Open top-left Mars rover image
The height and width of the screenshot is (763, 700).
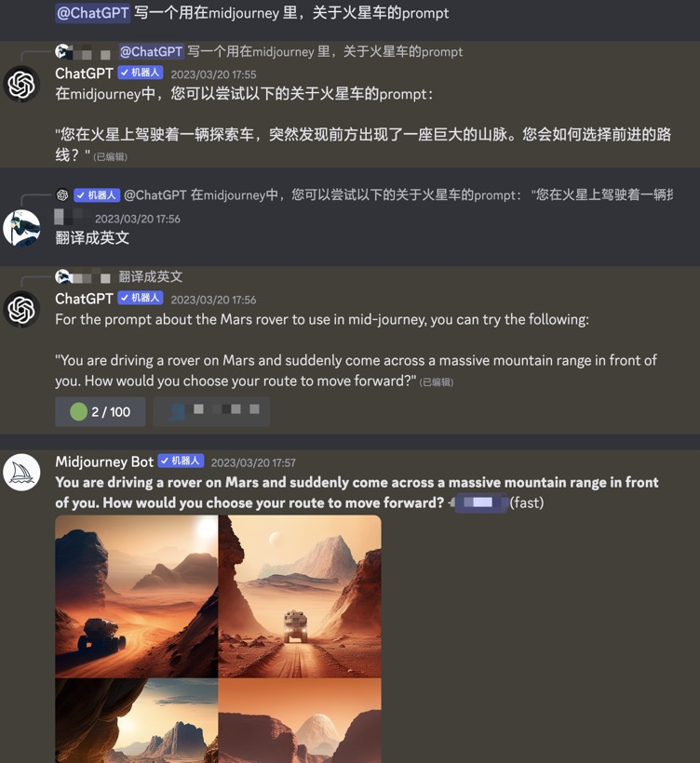click(136, 596)
